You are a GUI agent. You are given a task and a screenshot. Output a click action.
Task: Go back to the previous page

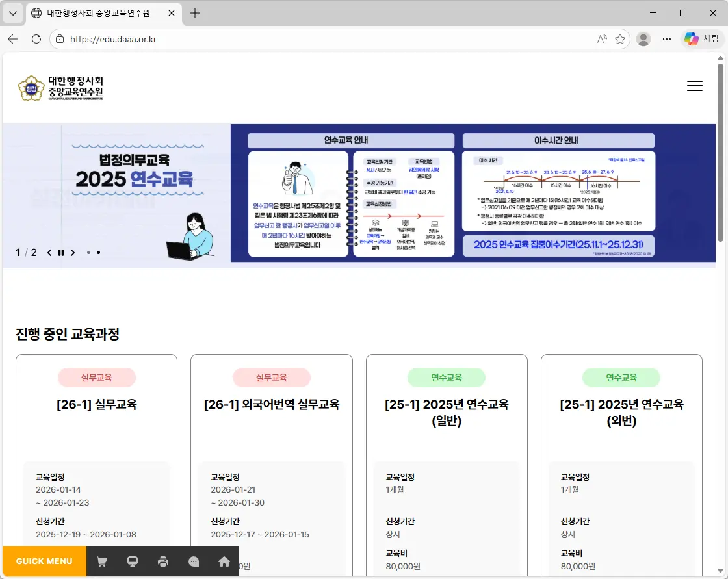[x=13, y=38]
